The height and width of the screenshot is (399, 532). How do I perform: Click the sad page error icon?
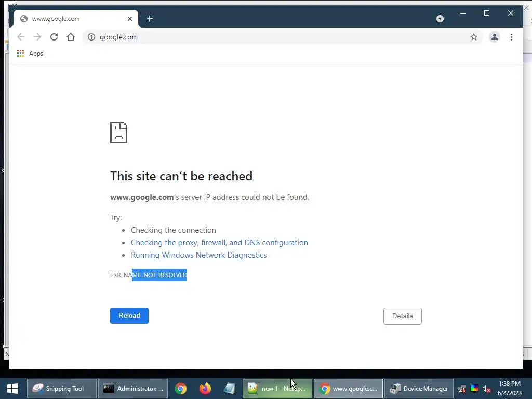tap(119, 132)
